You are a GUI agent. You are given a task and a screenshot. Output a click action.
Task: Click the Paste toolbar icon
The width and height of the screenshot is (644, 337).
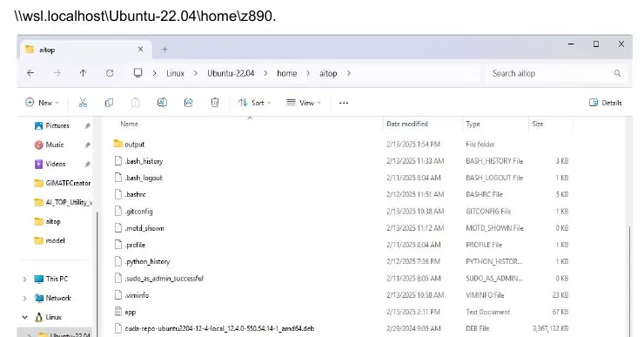[x=136, y=103]
